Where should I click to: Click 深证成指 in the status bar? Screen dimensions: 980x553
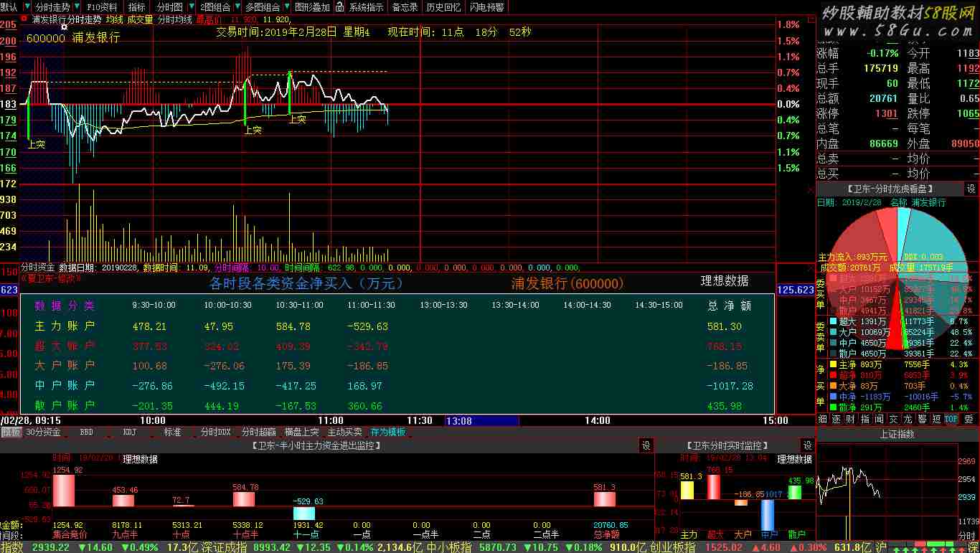point(224,547)
